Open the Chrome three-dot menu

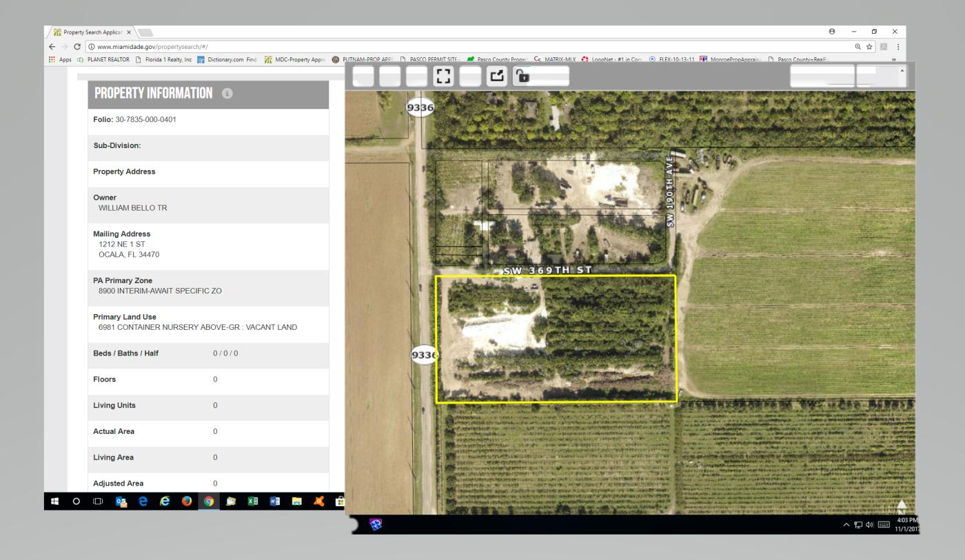click(898, 47)
